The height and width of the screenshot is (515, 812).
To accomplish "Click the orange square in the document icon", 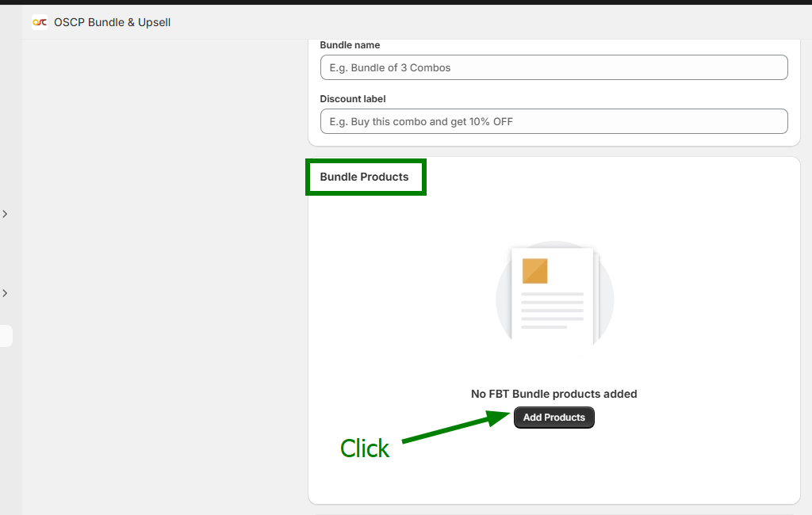I will pos(534,270).
